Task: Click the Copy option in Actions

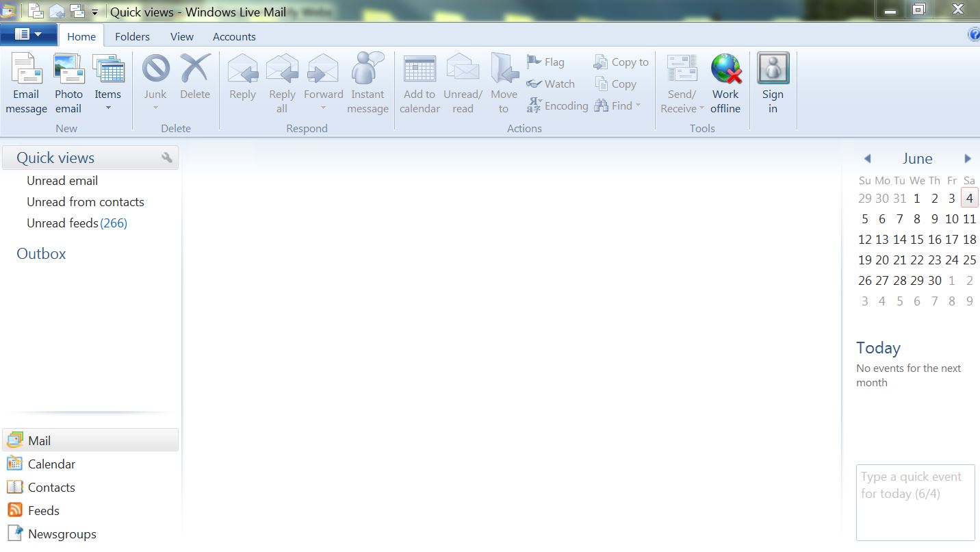Action: [615, 84]
